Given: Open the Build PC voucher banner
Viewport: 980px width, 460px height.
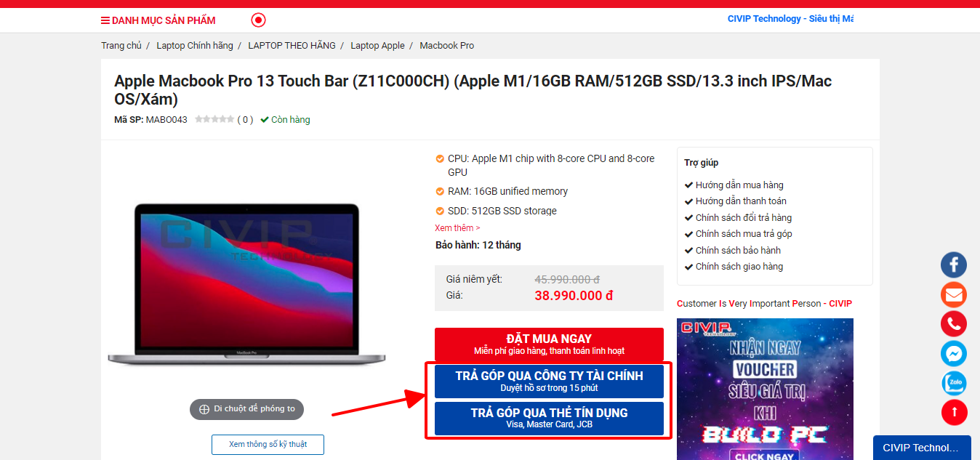Looking at the screenshot, I should click(765, 390).
